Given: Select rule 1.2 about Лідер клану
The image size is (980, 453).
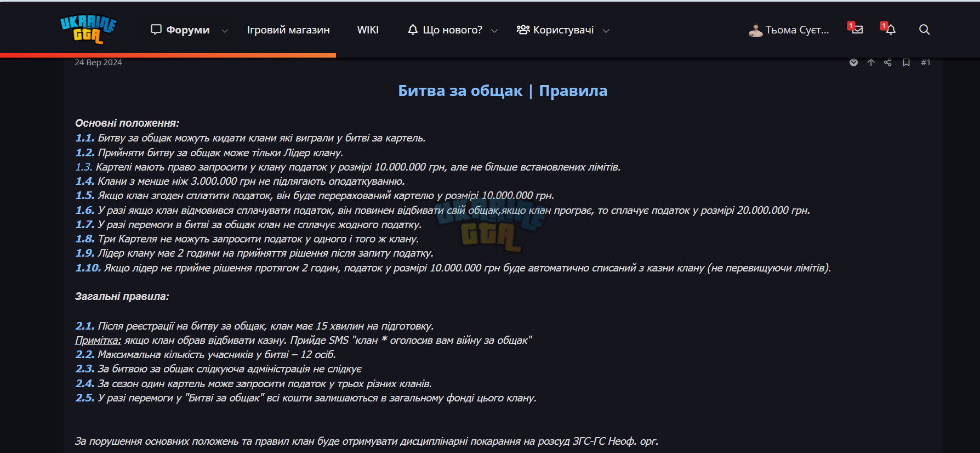Looking at the screenshot, I should 209,153.
